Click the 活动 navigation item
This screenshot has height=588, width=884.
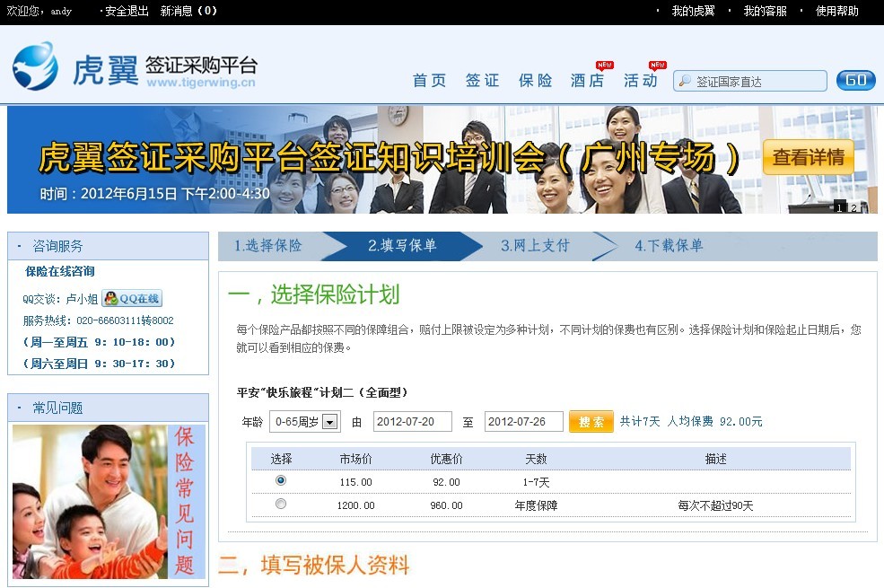pyautogui.click(x=641, y=81)
